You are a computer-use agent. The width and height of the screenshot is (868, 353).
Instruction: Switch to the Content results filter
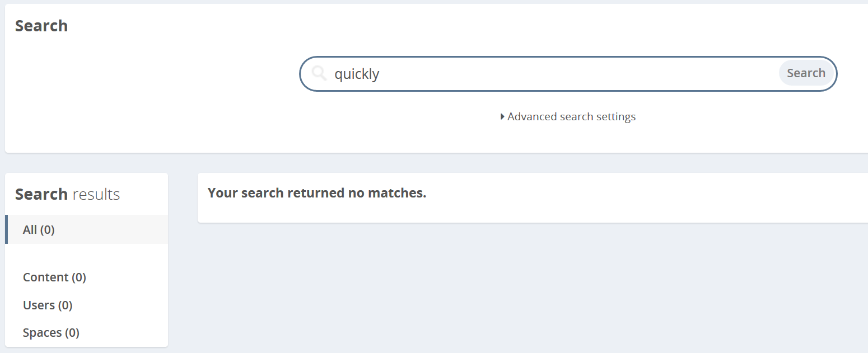(x=54, y=277)
